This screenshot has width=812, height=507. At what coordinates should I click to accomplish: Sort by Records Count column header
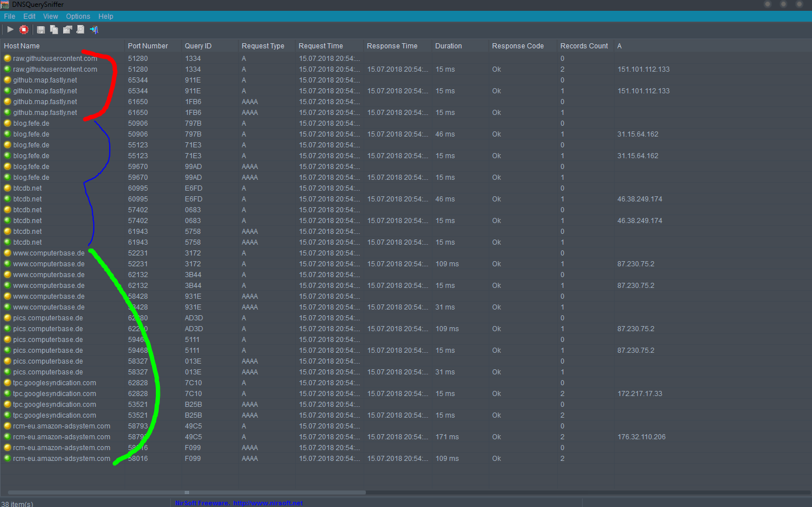tap(586, 46)
